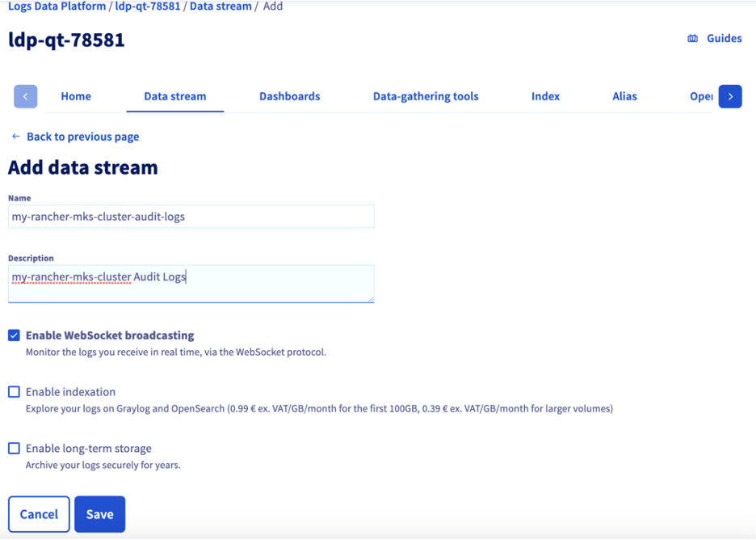Click the ldp-qt-78581 breadcrumb link

[147, 6]
